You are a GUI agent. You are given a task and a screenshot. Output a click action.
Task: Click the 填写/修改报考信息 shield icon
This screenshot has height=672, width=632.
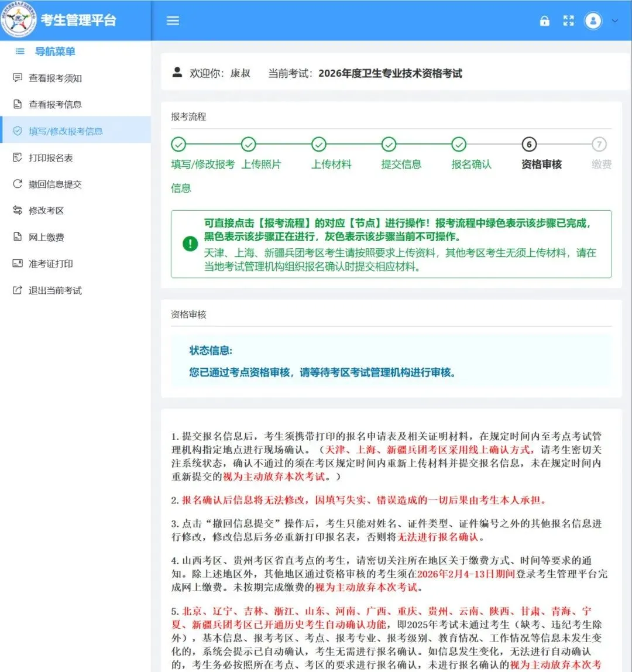pos(18,131)
